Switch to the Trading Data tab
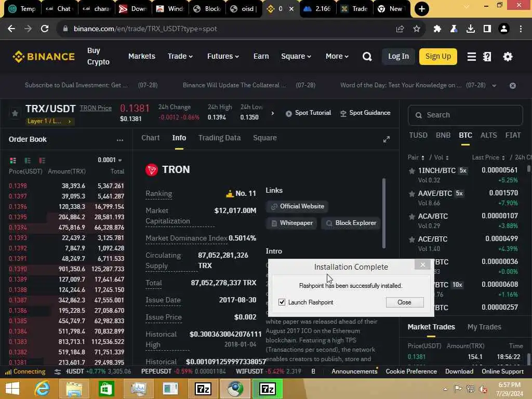Viewport: 532px width, 399px height. [220, 138]
